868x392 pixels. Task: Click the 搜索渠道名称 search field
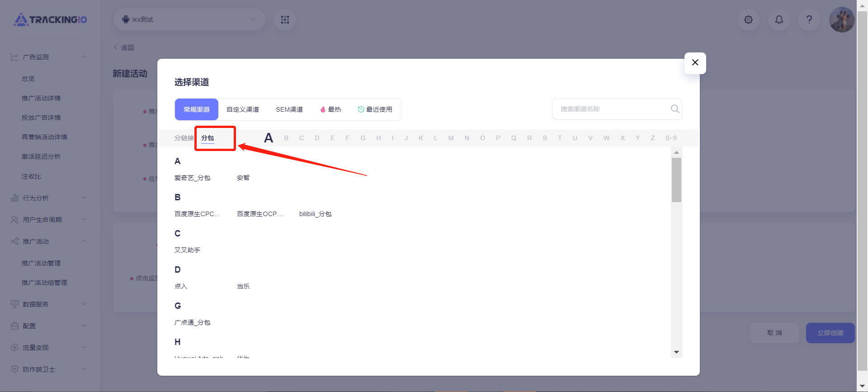coord(610,109)
